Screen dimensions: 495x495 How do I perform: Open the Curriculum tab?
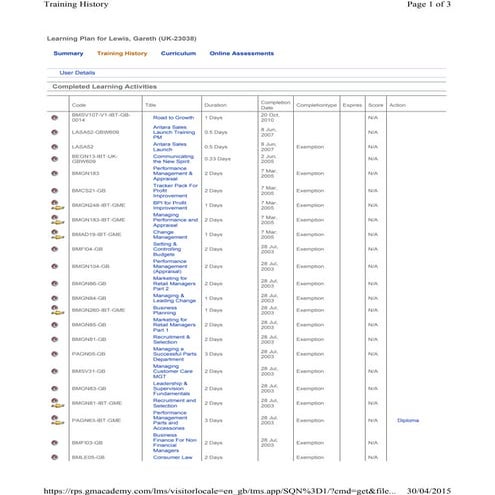178,53
